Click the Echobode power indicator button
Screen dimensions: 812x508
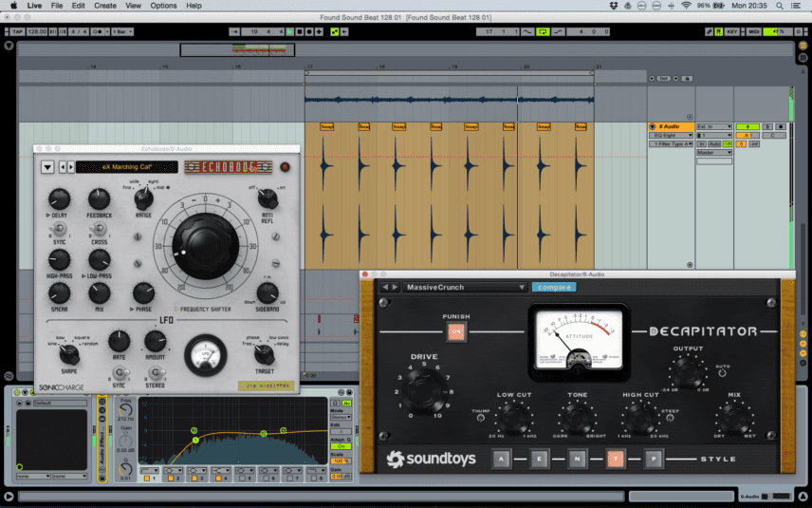[285, 167]
